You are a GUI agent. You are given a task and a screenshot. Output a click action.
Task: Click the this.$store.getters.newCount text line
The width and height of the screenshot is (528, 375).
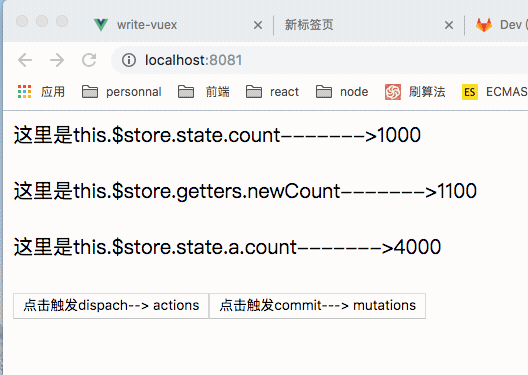(x=245, y=191)
